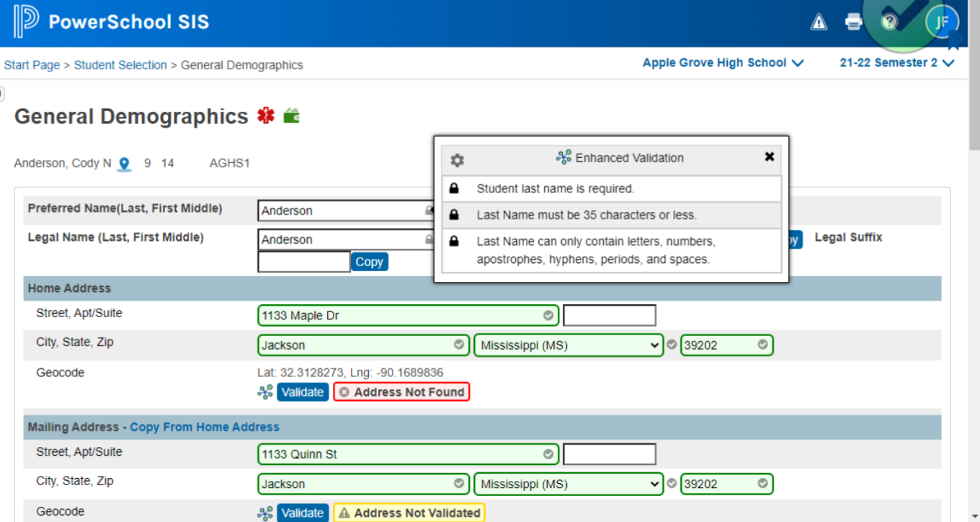Screen dimensions: 980x522
Task: Click the 'General Demographics' page heading
Action: [x=131, y=117]
